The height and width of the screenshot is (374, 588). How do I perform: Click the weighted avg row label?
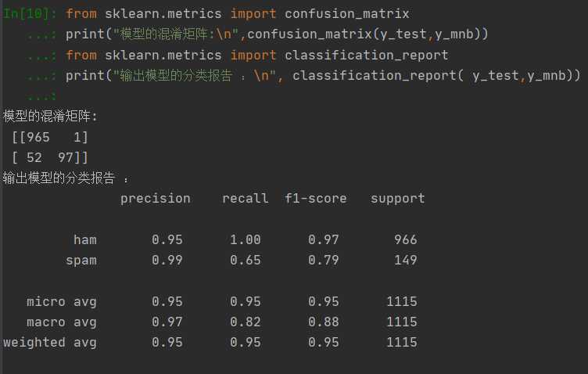pyautogui.click(x=49, y=342)
